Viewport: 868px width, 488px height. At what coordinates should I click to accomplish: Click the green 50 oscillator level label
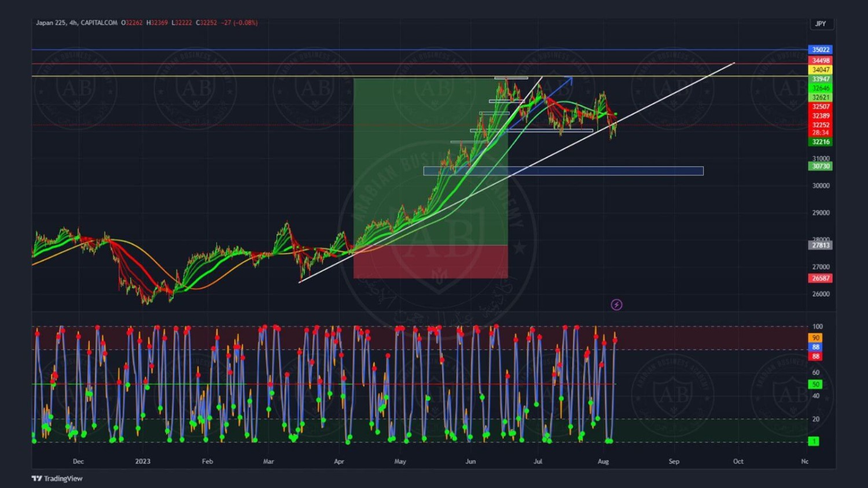point(815,384)
